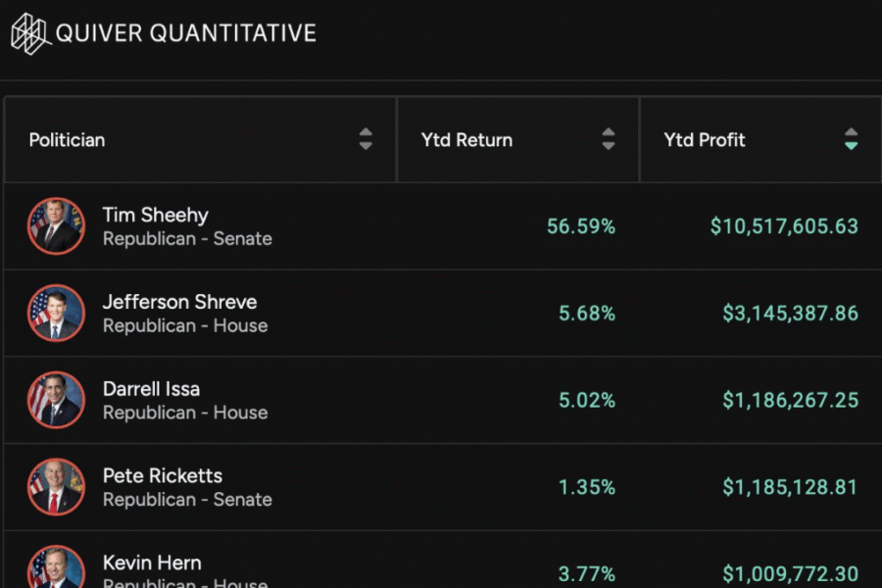This screenshot has height=588, width=882.
Task: Sort by the Ytd Profit column arrows
Action: [851, 139]
